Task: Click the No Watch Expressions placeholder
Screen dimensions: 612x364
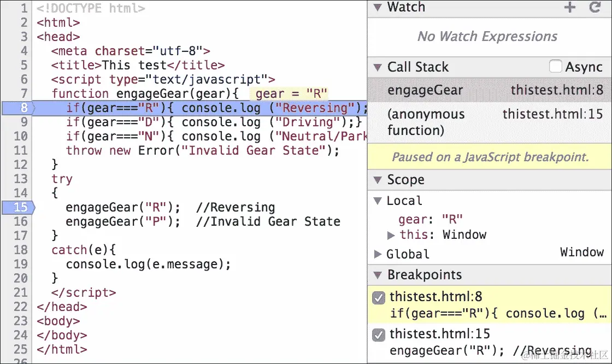Action: [x=487, y=36]
